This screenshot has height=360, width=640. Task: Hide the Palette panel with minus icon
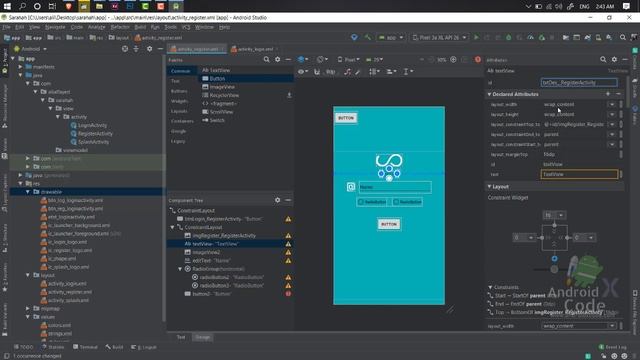click(x=288, y=60)
